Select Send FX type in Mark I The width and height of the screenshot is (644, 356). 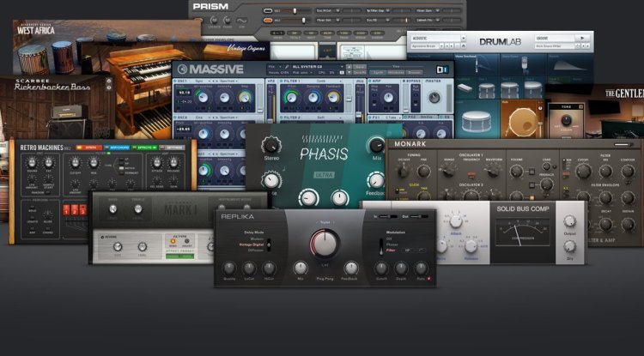coord(173,241)
